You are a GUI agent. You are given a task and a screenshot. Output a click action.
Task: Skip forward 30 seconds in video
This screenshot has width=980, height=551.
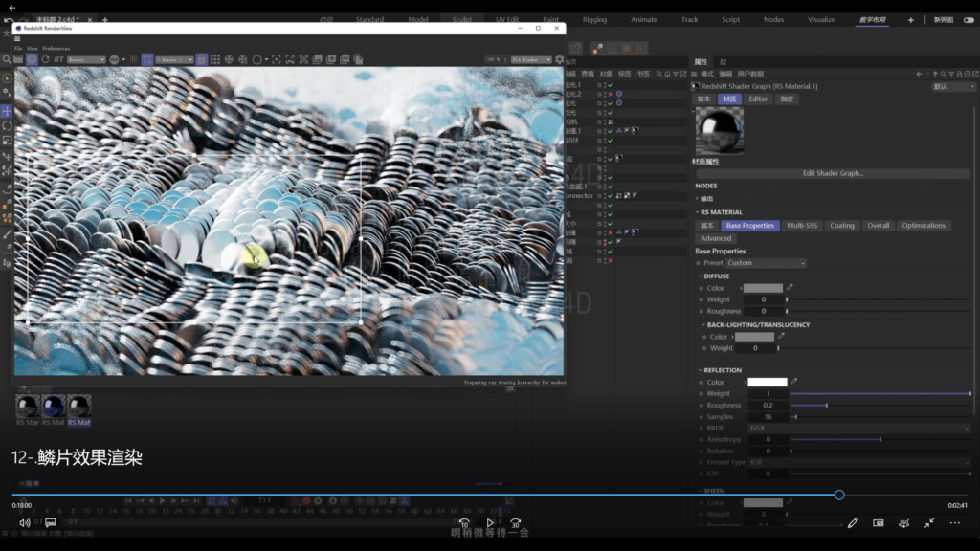pos(516,523)
